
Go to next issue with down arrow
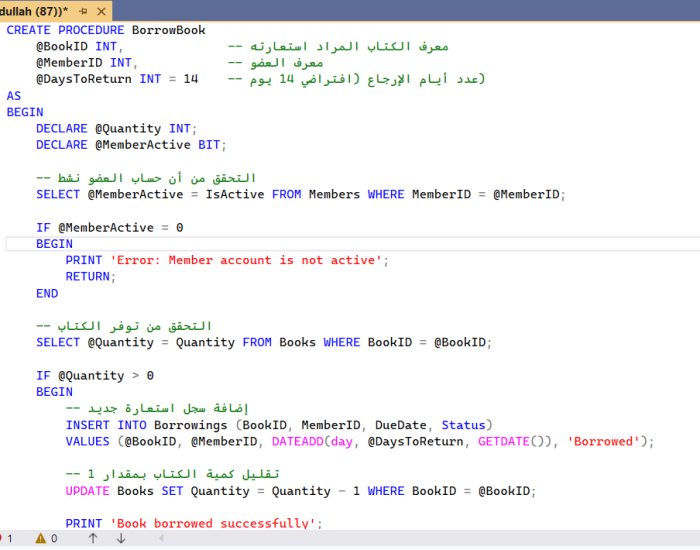(121, 538)
